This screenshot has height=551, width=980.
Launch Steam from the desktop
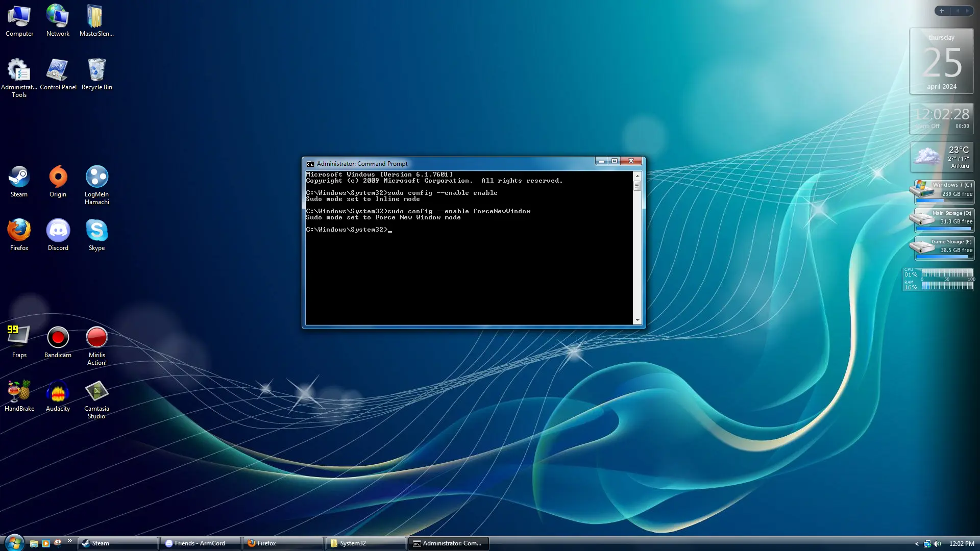click(19, 181)
